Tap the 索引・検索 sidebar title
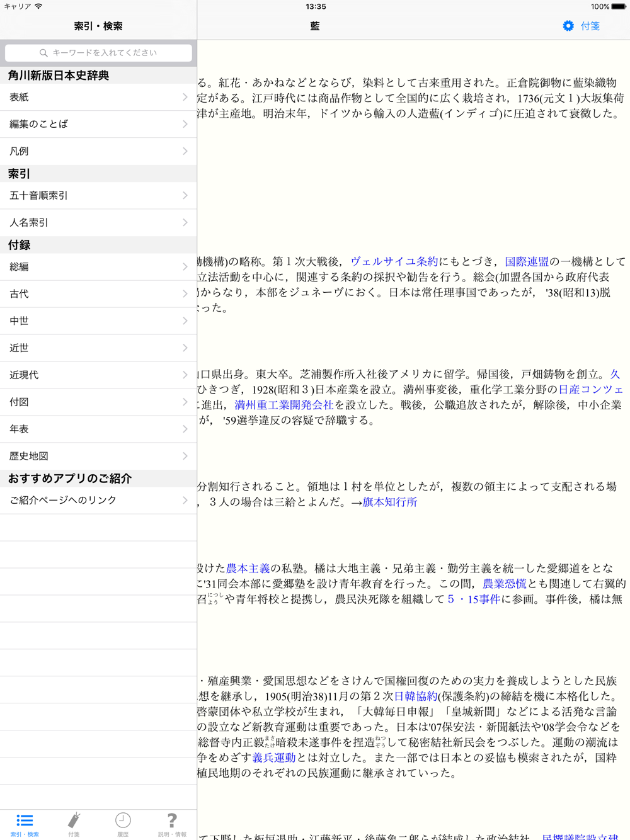 pos(98,26)
